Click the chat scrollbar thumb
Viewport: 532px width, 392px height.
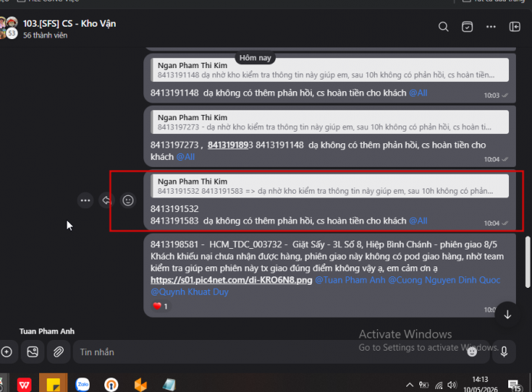[527, 263]
